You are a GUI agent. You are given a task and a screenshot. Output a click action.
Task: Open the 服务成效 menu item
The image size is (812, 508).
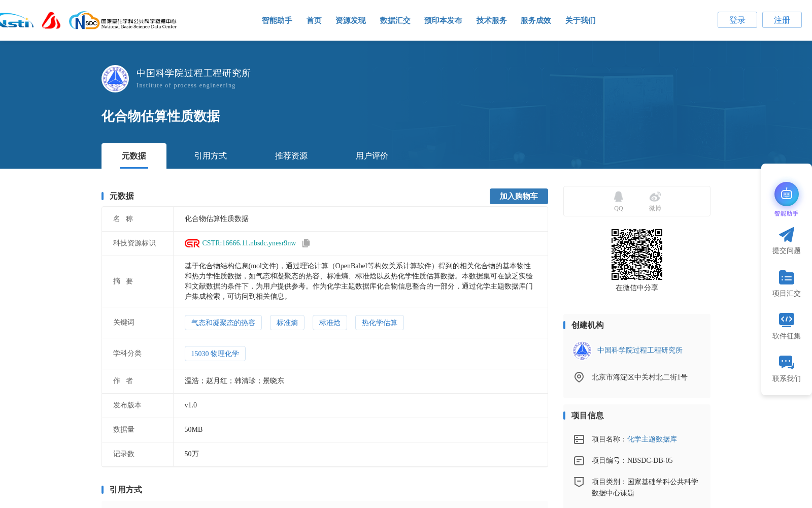click(535, 20)
